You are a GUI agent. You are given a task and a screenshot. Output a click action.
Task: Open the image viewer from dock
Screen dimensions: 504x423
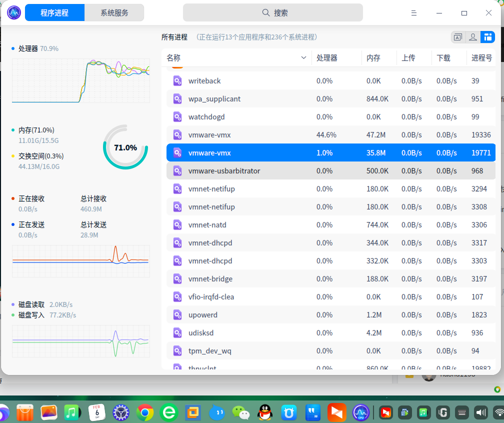(49, 412)
